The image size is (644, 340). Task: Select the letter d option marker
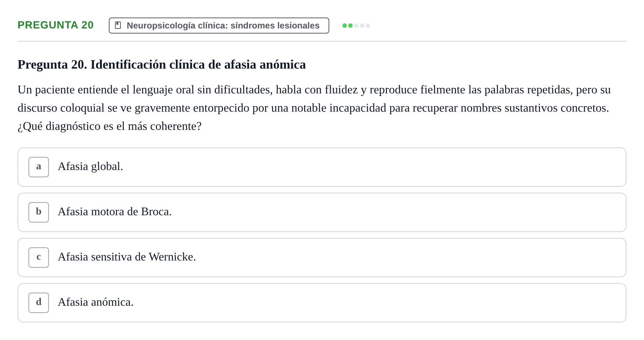click(39, 303)
